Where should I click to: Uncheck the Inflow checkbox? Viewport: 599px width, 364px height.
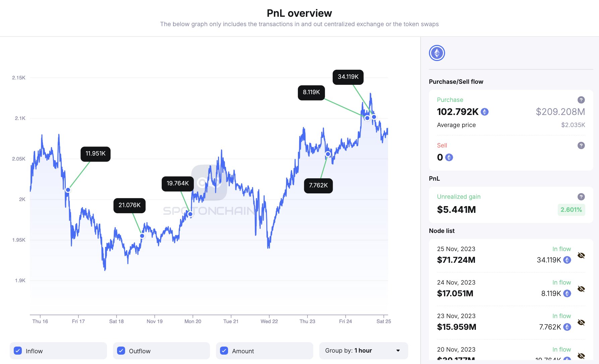pyautogui.click(x=18, y=351)
